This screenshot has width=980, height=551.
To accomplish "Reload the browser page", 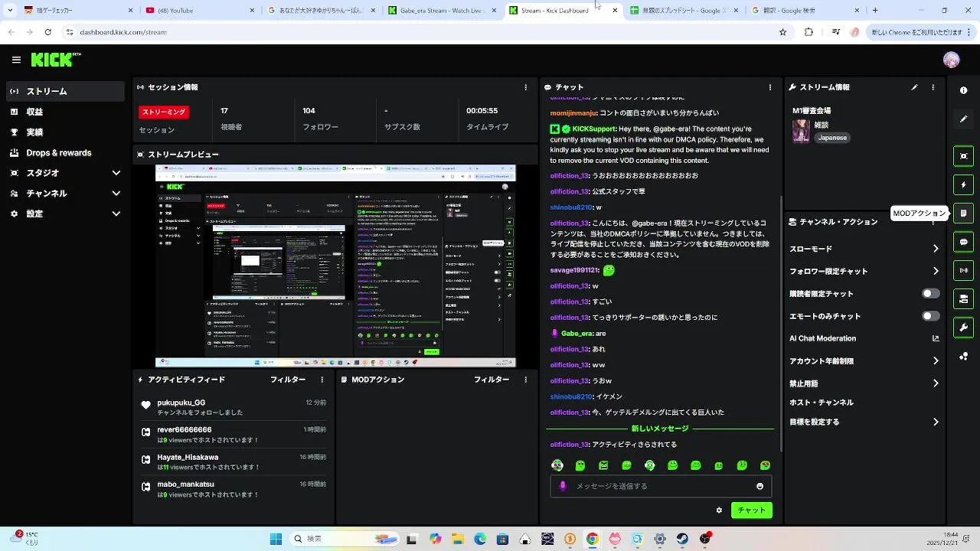I will [47, 32].
